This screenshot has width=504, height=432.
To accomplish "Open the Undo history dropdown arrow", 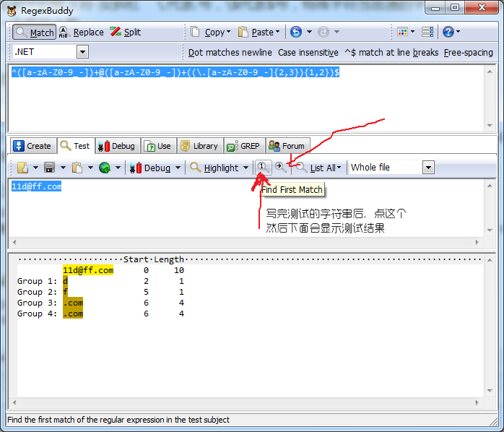I will [309, 32].
